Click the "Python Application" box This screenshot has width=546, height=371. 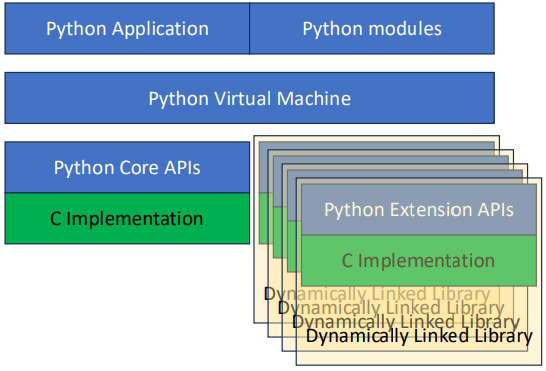pyautogui.click(x=127, y=29)
